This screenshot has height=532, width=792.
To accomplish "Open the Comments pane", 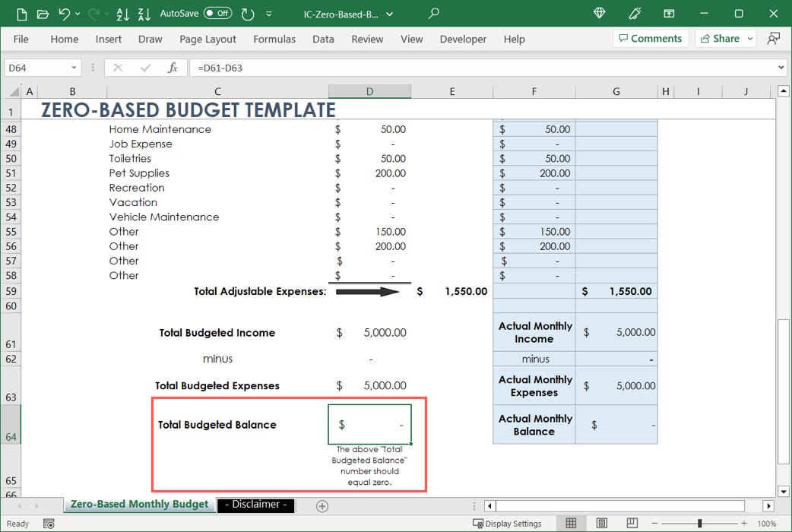I will tap(651, 38).
